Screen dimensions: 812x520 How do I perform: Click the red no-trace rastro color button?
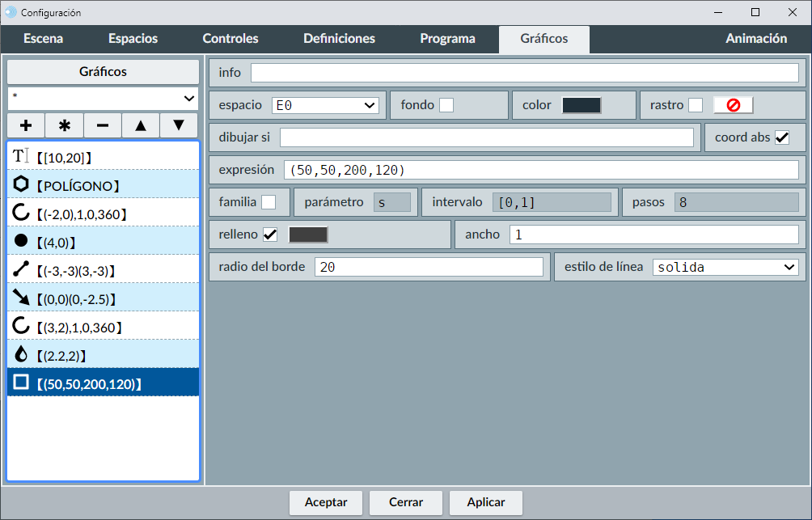(x=733, y=105)
